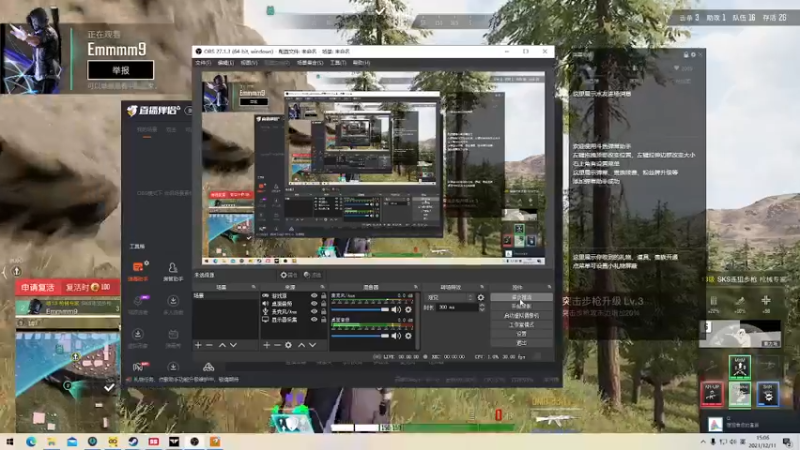The width and height of the screenshot is (800, 450).
Task: Hide the 桌面音频 source using its eye icon
Action: click(x=314, y=304)
